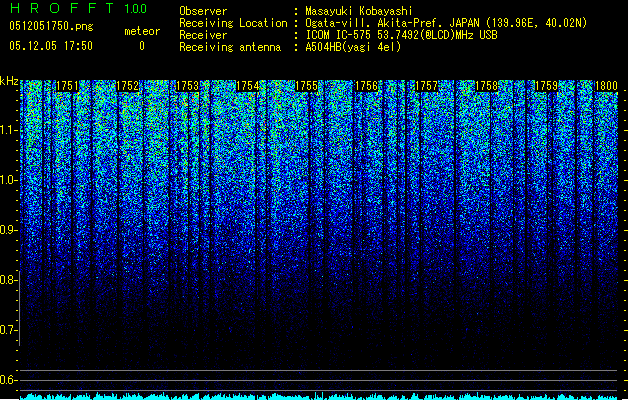The height and width of the screenshot is (400, 629).
Task: Click the 1751 time marker
Action: [67, 86]
